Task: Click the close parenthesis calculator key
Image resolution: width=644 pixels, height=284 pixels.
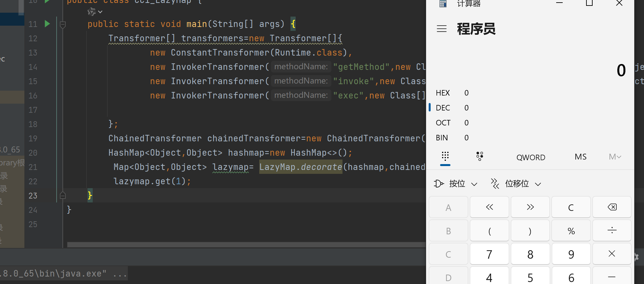Action: tap(530, 231)
